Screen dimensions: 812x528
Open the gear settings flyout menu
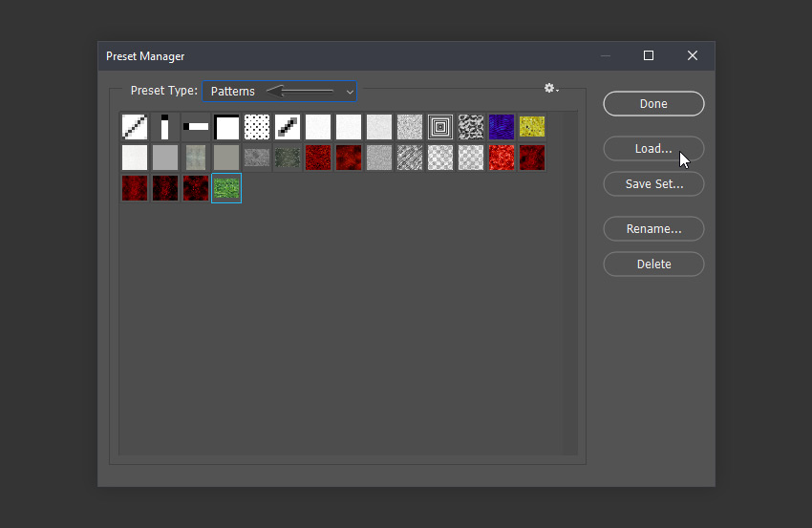(550, 89)
